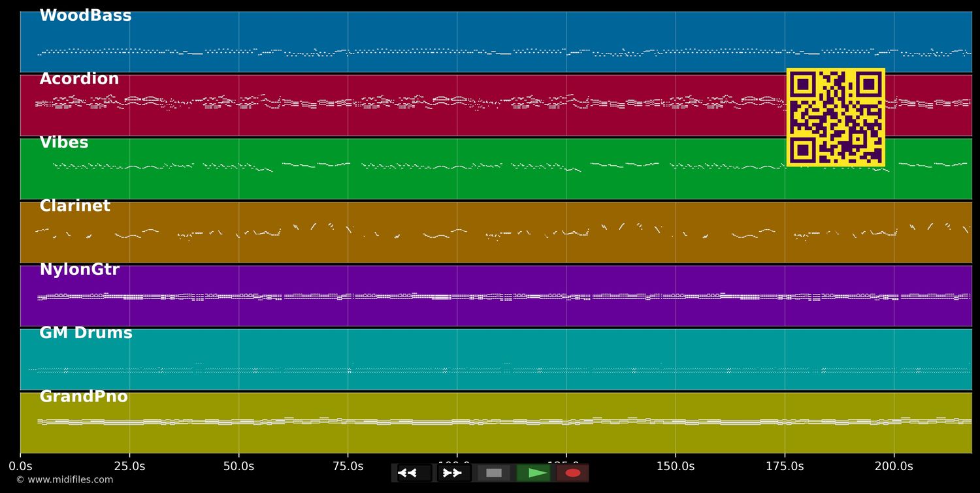Click the rewind button

pyautogui.click(x=414, y=473)
